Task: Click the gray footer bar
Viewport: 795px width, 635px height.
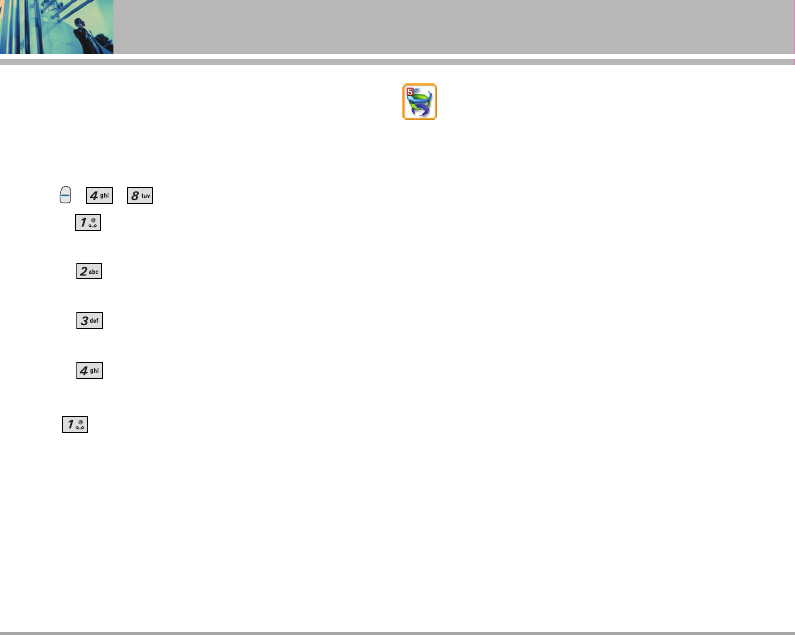Action: pos(398,633)
